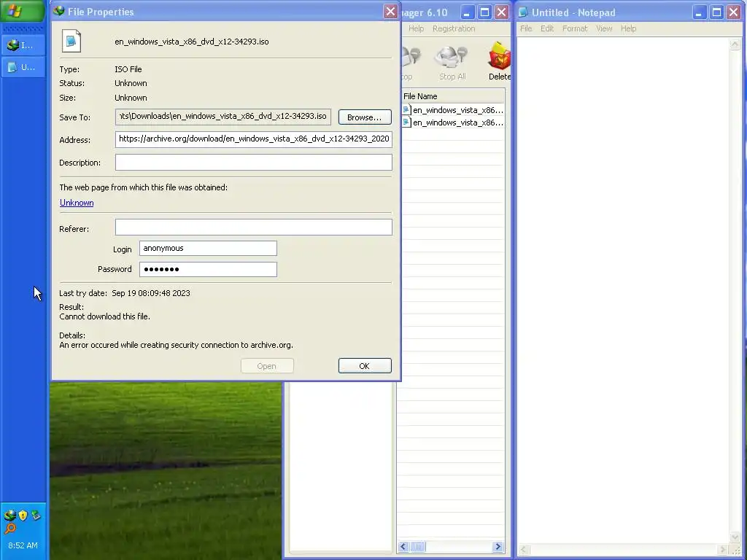747x560 pixels.
Task: Select first en_windows_vista_x86 download row
Action: [x=452, y=110]
